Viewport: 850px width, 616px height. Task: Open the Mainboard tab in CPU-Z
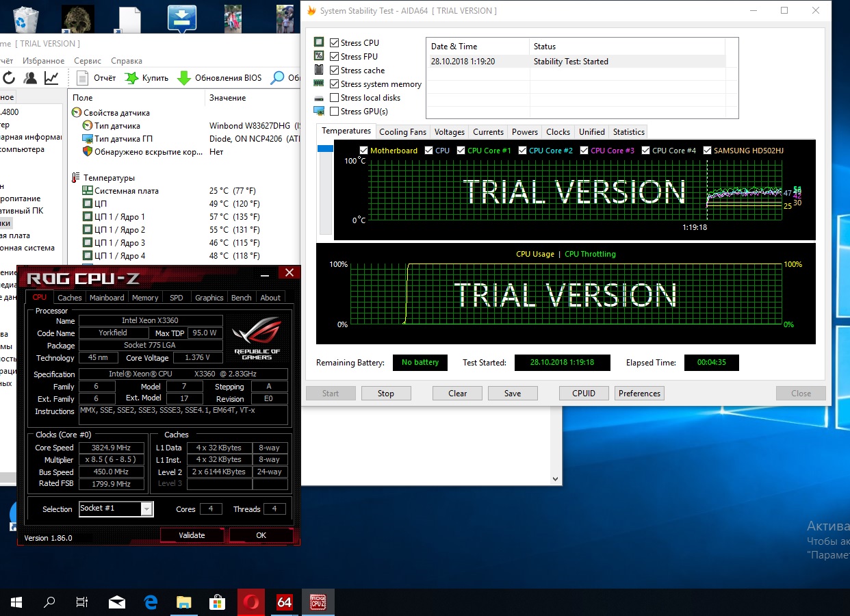click(107, 298)
